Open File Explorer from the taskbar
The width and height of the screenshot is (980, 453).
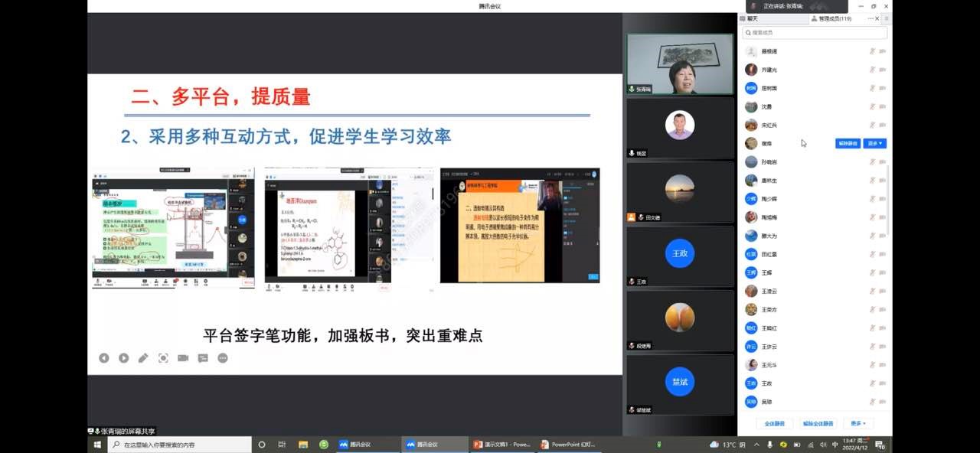tap(303, 445)
